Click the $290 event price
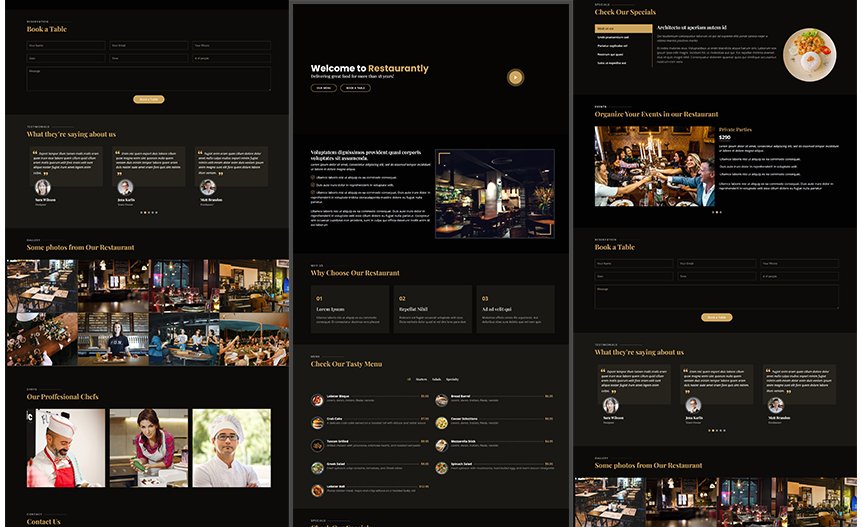The width and height of the screenshot is (862, 527). pyautogui.click(x=725, y=137)
